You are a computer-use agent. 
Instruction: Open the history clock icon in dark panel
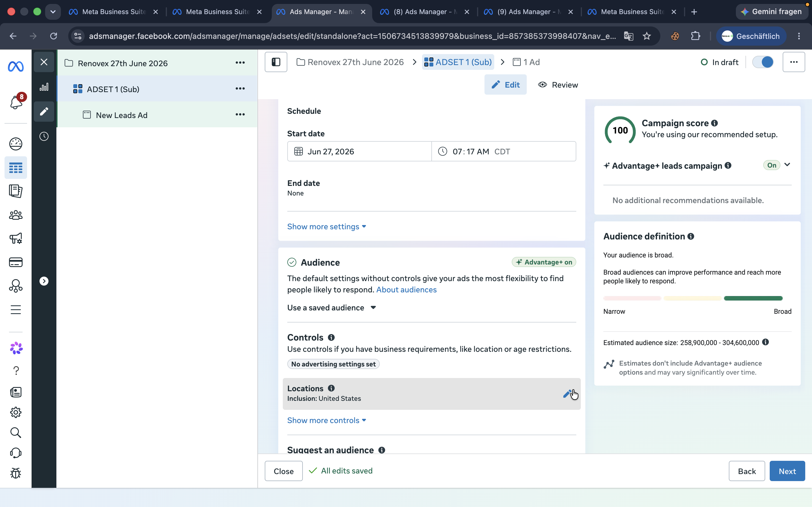click(44, 137)
